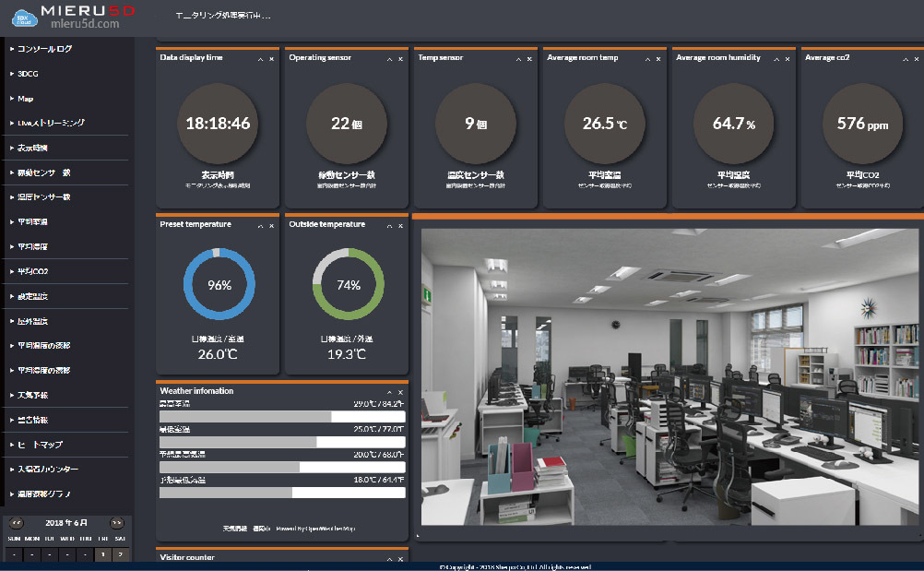The image size is (924, 571).
Task: Click the MIERU5D cloud logo
Action: tap(18, 18)
